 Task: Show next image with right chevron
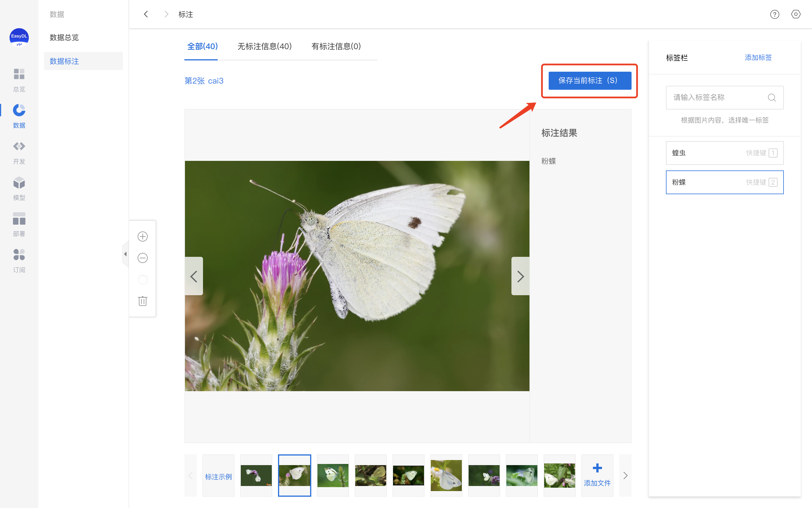[520, 276]
